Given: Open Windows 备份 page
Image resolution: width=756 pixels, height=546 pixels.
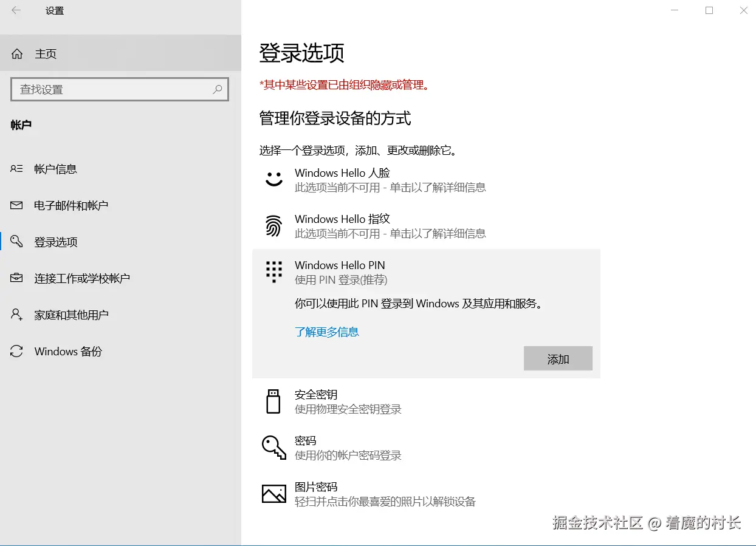Looking at the screenshot, I should point(120,351).
